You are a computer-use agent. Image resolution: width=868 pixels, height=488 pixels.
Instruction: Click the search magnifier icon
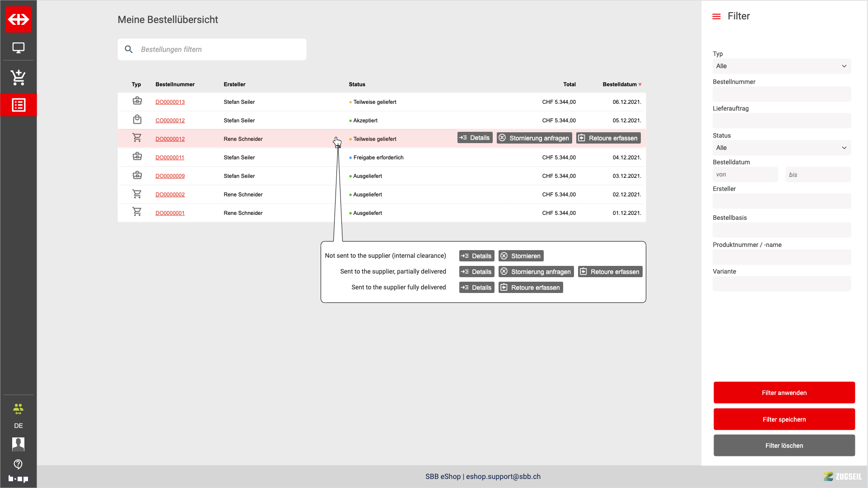click(129, 50)
